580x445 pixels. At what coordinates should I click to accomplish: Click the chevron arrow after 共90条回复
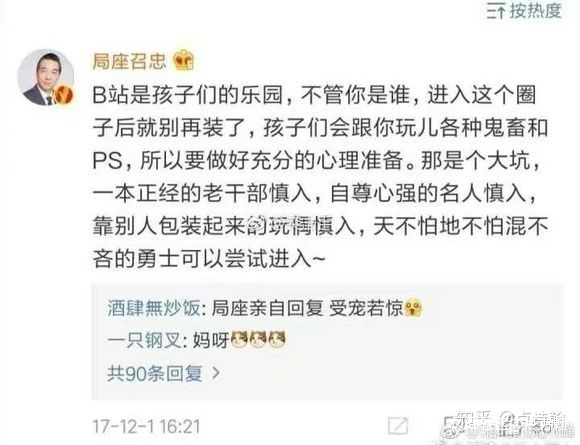pyautogui.click(x=216, y=374)
